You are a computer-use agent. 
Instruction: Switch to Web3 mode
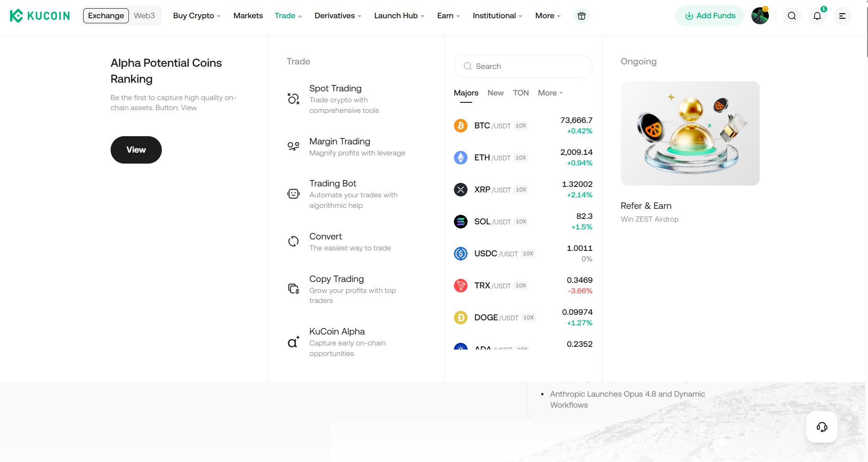tap(144, 16)
